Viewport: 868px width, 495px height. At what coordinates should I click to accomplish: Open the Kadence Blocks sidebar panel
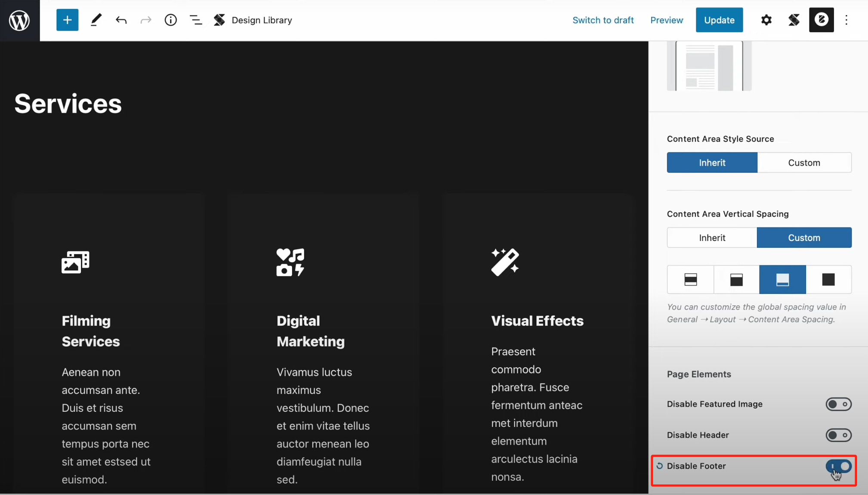821,20
